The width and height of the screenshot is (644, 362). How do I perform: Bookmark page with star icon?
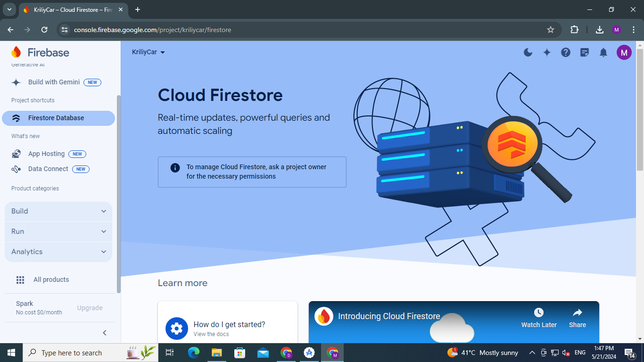[x=551, y=30]
